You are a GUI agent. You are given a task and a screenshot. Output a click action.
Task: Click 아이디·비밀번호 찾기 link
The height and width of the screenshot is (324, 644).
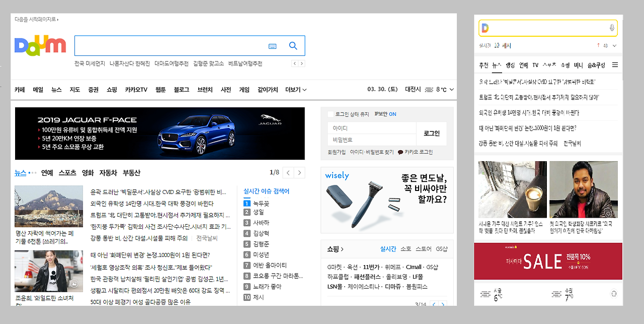[372, 152]
